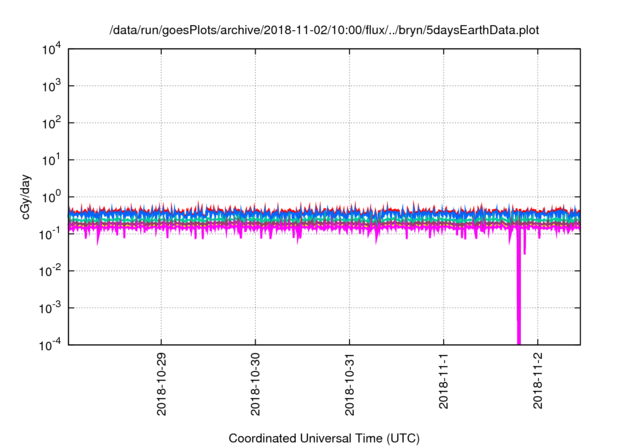The image size is (640, 448).
Task: Click the 10^-4 y-axis tick label
Action: click(50, 345)
